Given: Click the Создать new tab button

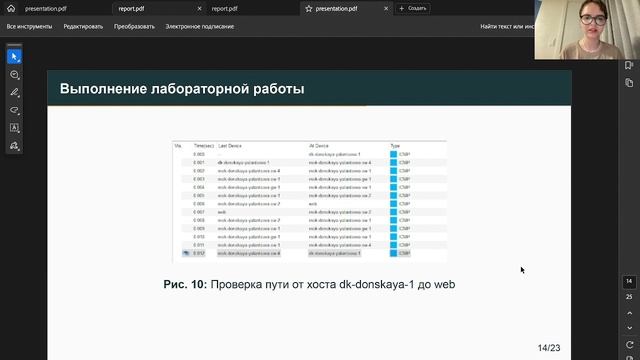Looking at the screenshot, I should pyautogui.click(x=413, y=8).
